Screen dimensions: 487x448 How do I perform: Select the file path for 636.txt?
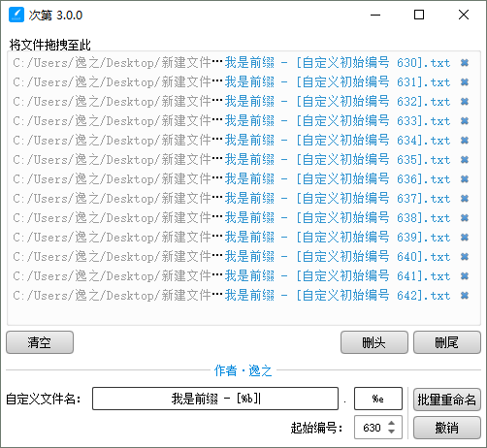tap(232, 179)
